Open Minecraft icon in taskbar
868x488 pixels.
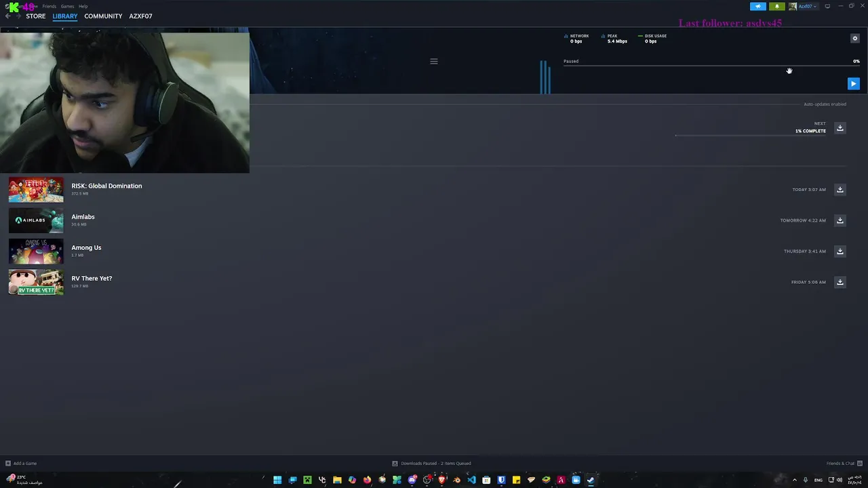pos(307,480)
